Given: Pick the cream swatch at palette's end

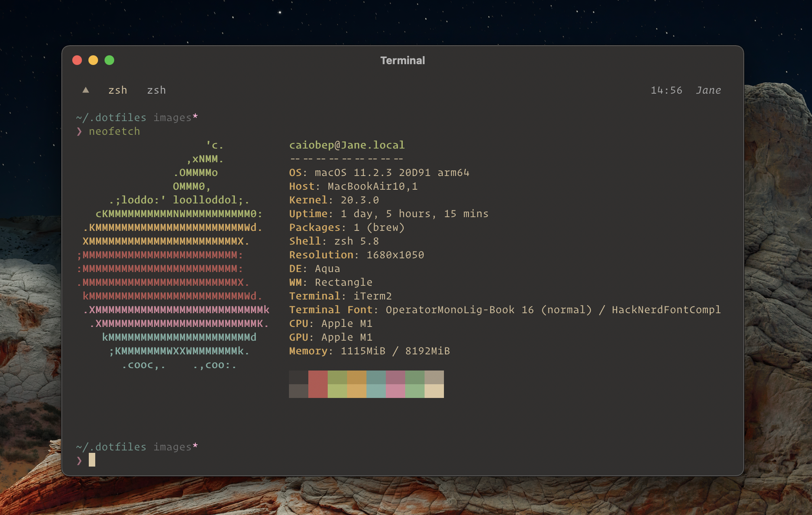Looking at the screenshot, I should 434,391.
